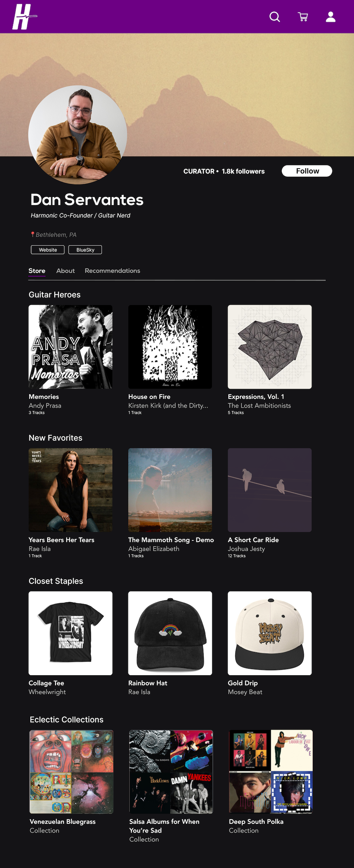
Task: Open Expressions, Vol. 1 album cover
Action: click(270, 347)
